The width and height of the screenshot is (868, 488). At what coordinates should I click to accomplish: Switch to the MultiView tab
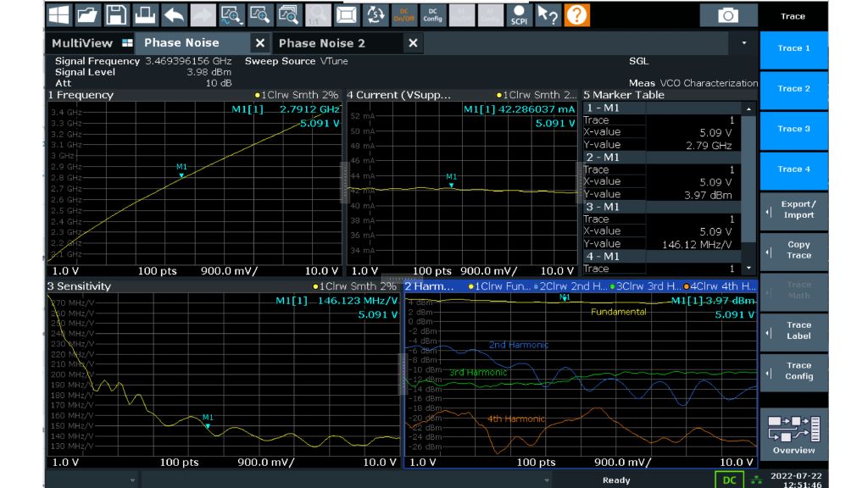click(82, 43)
